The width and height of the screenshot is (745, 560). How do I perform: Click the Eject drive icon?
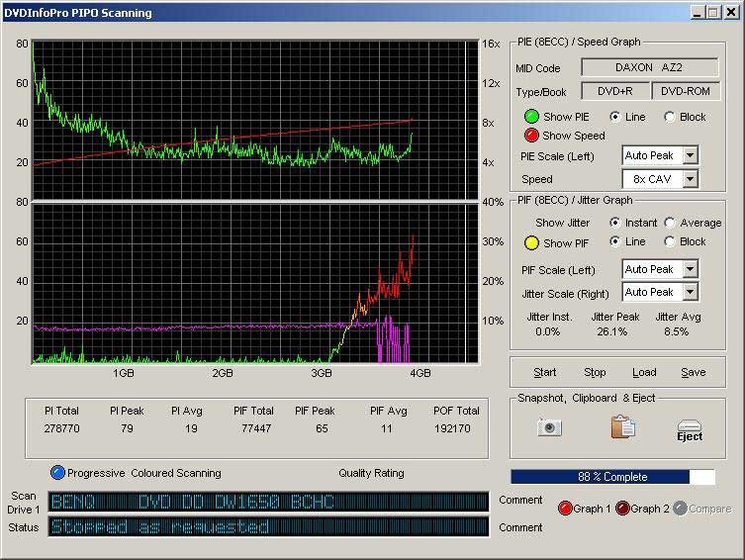click(x=690, y=430)
